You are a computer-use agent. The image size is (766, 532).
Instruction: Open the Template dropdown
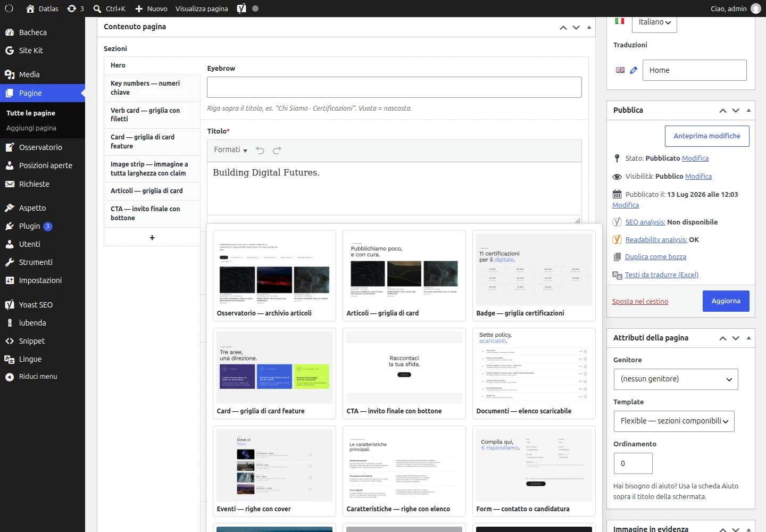click(674, 421)
